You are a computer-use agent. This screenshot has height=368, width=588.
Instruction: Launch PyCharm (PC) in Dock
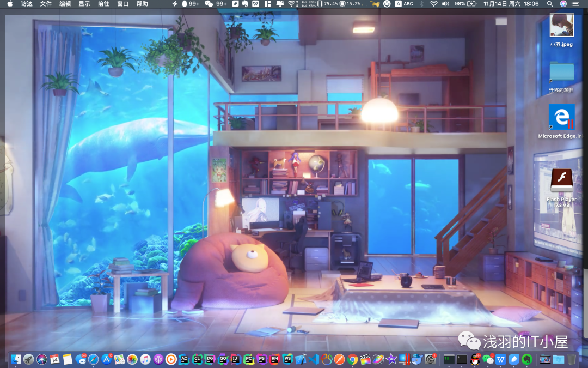[x=249, y=359]
